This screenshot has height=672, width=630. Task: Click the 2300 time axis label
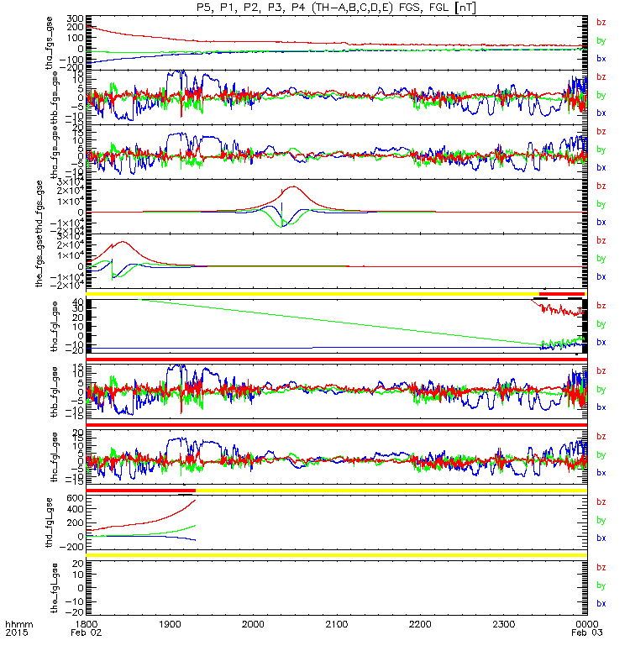(x=503, y=624)
